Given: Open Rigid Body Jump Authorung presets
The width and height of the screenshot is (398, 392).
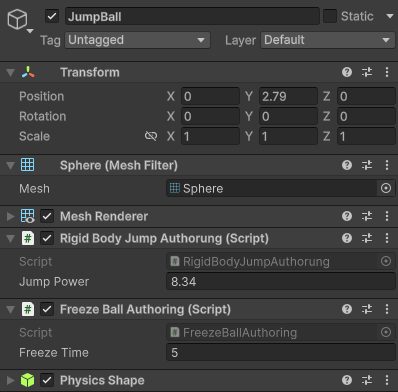Looking at the screenshot, I should pyautogui.click(x=367, y=238).
